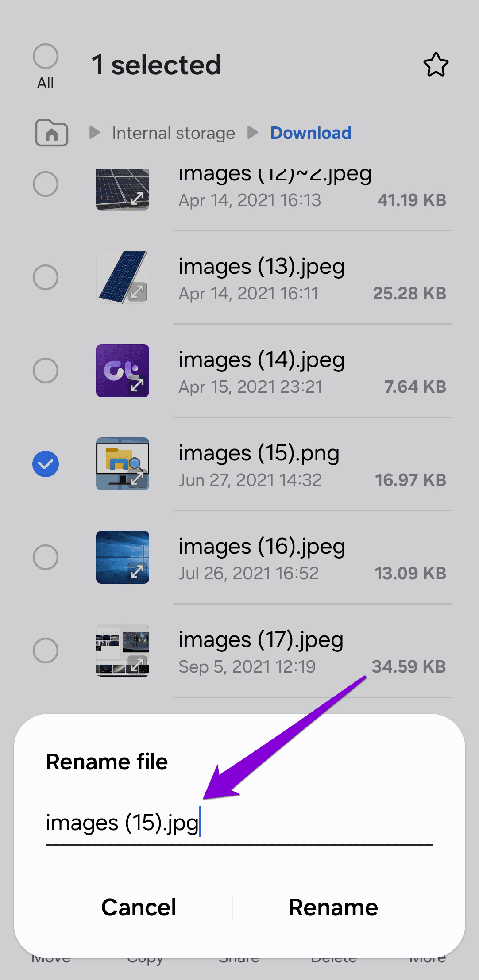
Task: Open purple GT logo thumbnail
Action: pos(123,371)
